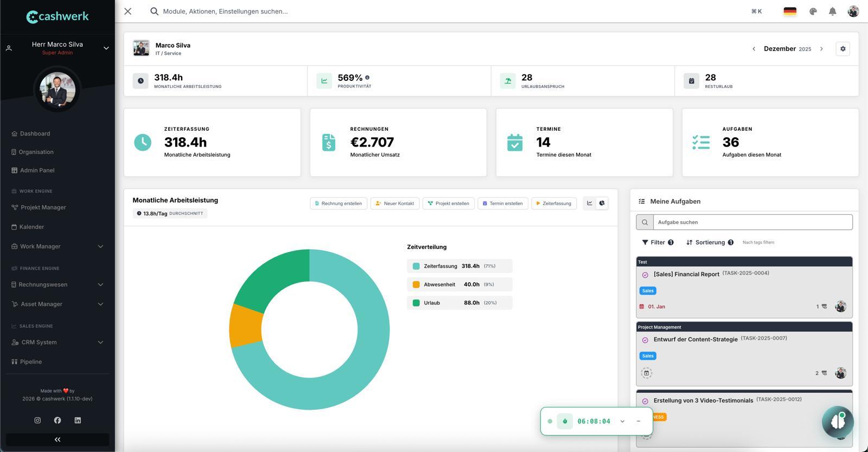Expand the Herr Marco Silva account dropdown
868x452 pixels.
[106, 48]
